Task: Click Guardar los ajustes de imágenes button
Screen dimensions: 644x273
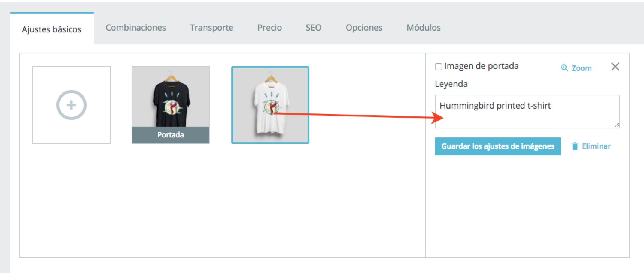Action: (x=498, y=146)
